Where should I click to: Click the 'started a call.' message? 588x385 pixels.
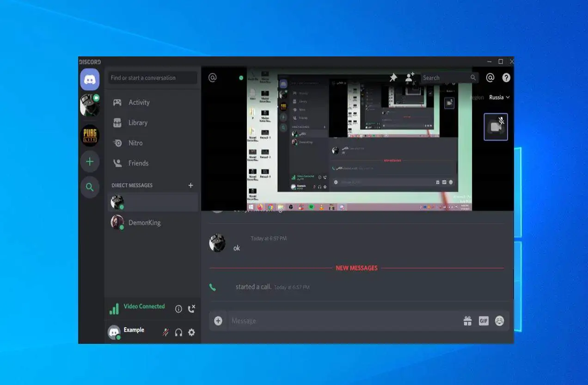(x=253, y=287)
